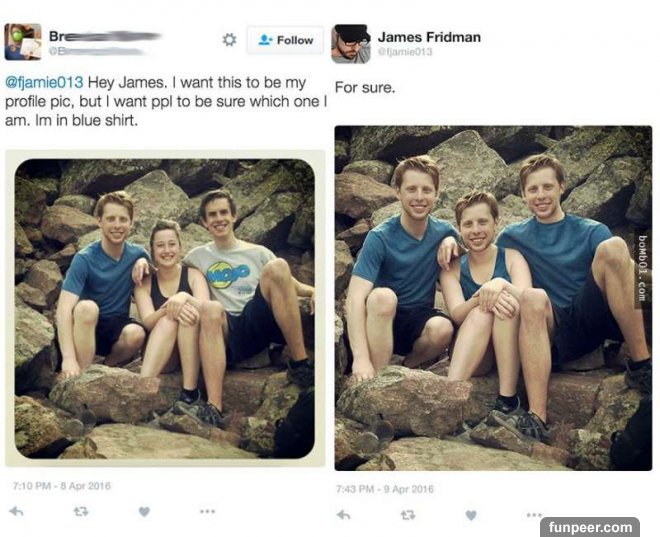Open the original hiking photo
660x537 pixels.
165,308
